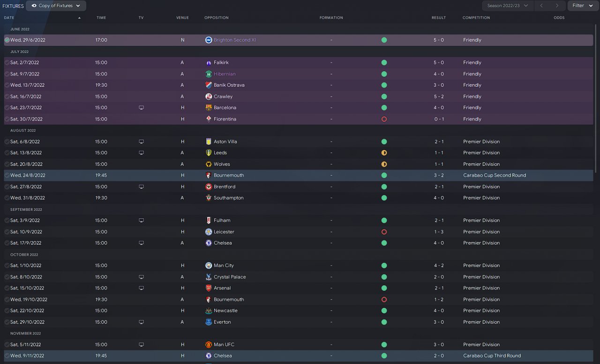
Task: Sort by the Competition column header
Action: (x=476, y=18)
